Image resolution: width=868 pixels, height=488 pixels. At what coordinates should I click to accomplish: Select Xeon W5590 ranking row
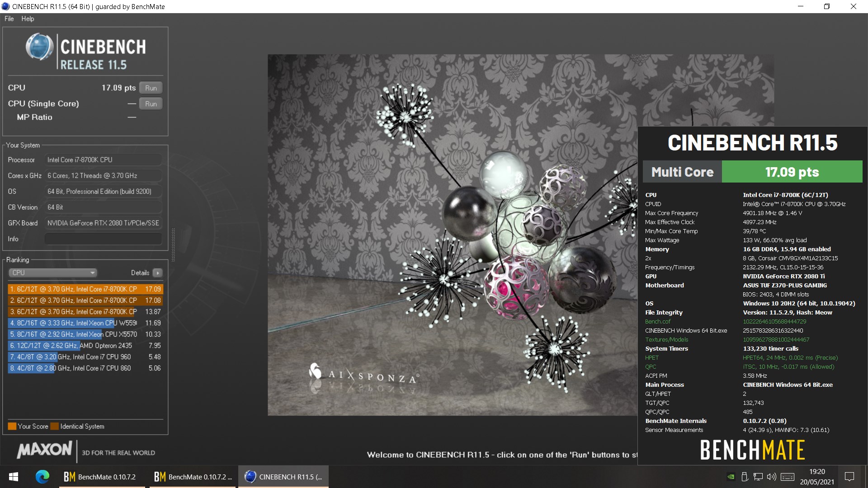pos(85,323)
